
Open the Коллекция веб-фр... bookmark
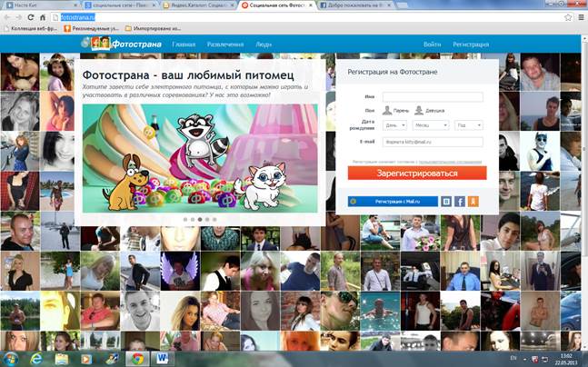[x=30, y=28]
